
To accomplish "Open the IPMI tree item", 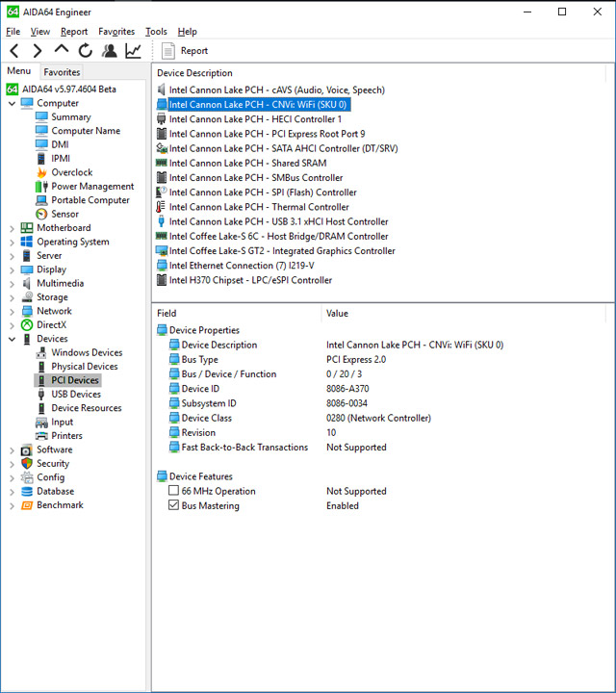I will click(61, 158).
